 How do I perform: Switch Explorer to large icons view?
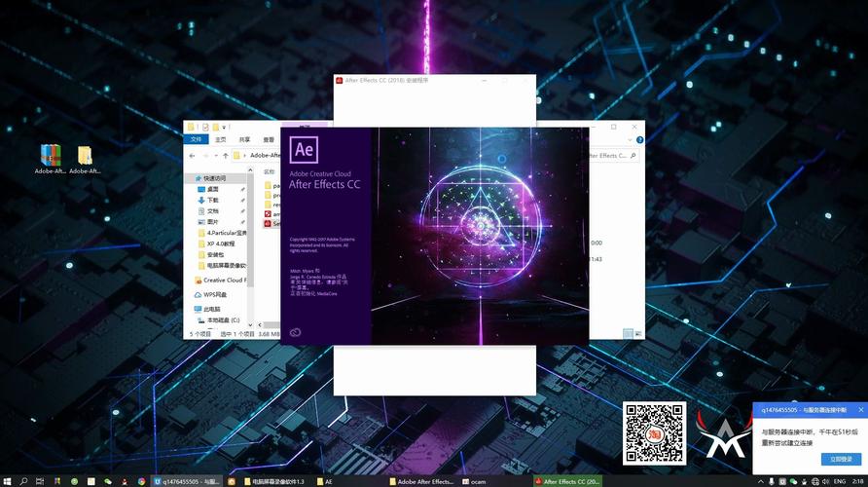pos(638,333)
